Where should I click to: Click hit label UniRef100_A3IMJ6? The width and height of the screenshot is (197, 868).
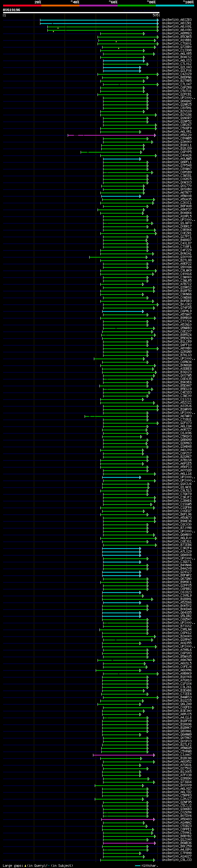[177, 406]
